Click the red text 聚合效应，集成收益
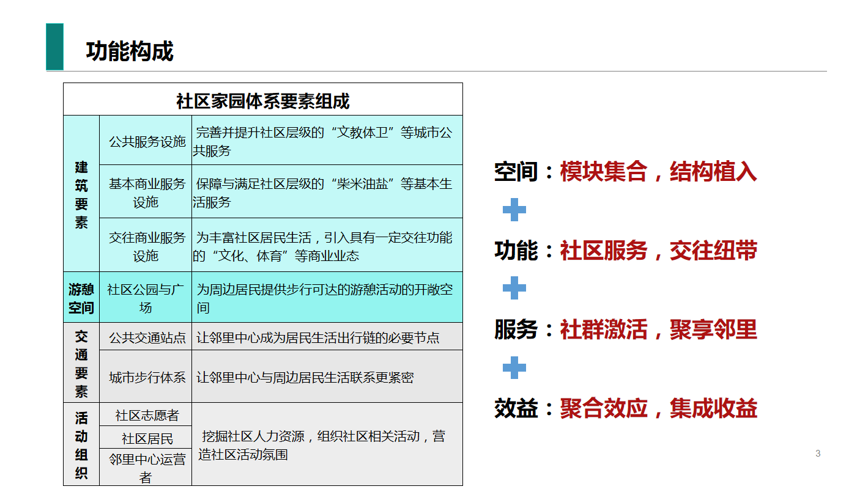Image resolution: width=868 pixels, height=489 pixels. tap(658, 408)
